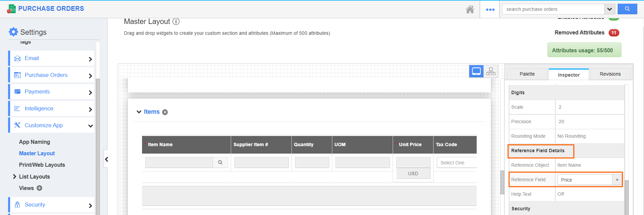
Task: Click the blue search magnifier button
Action: pyautogui.click(x=627, y=9)
